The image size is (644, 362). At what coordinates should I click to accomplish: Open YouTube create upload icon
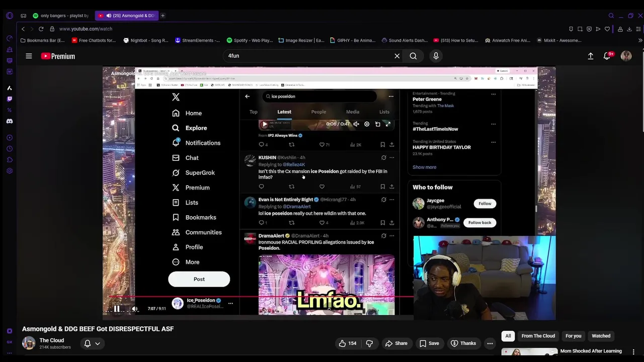[x=591, y=56]
